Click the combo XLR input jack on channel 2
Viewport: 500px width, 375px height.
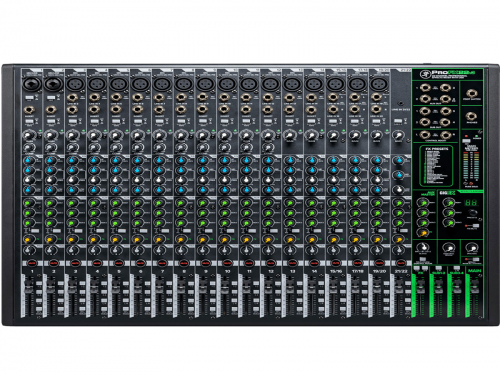tap(53, 83)
